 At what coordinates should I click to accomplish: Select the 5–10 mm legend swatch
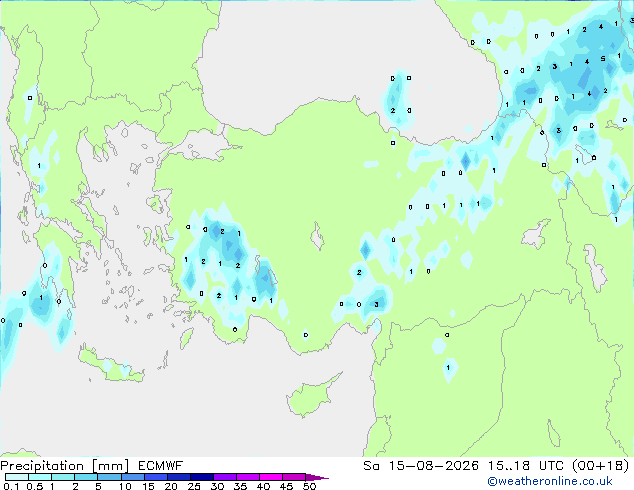(109, 477)
